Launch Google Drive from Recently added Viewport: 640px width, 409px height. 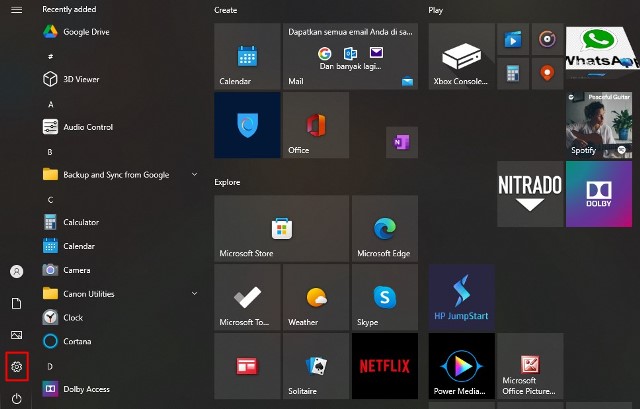(x=118, y=32)
